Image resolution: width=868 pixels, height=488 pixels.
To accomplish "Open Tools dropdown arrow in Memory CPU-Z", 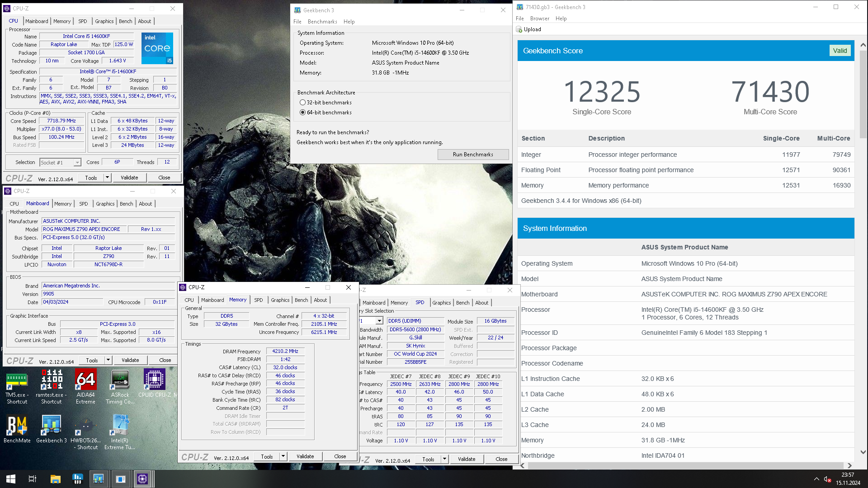I will pos(283,456).
